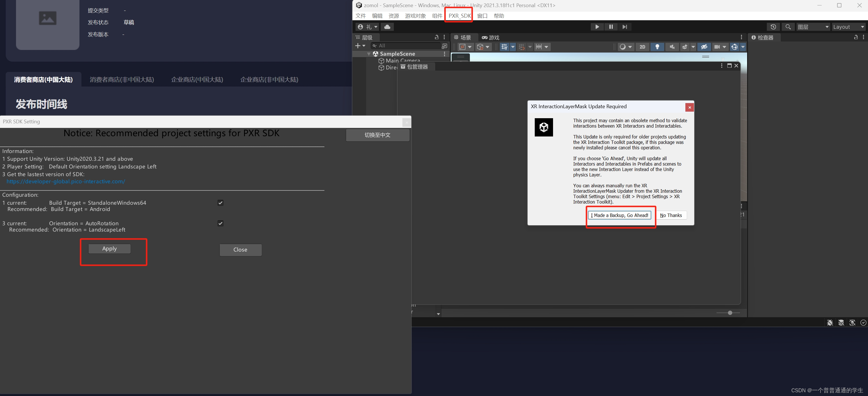Viewport: 868px width, 396px height.
Task: Open the PXR_SDK menu
Action: point(459,16)
